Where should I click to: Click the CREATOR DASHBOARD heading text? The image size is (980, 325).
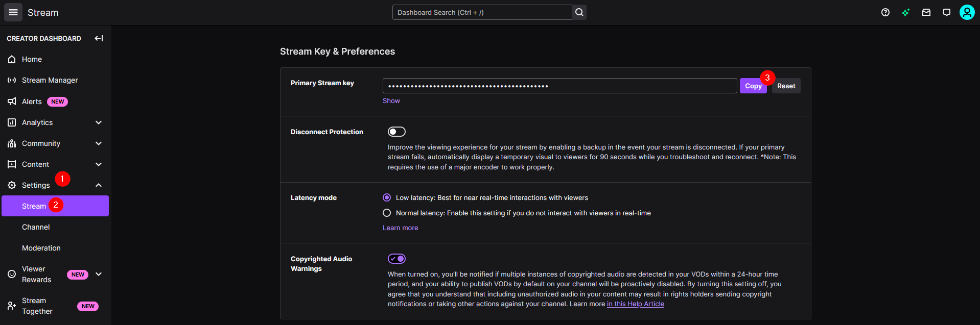click(x=44, y=38)
